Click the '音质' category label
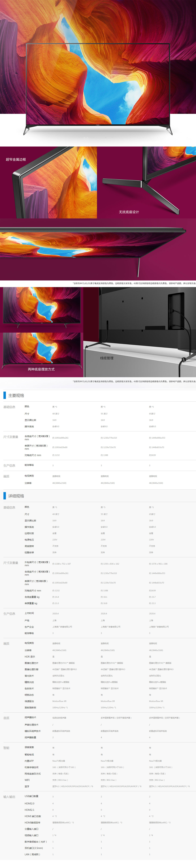 click(6, 718)
